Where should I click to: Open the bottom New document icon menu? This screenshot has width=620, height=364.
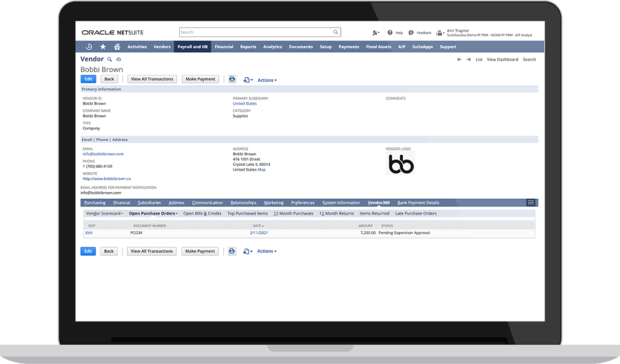pyautogui.click(x=247, y=251)
